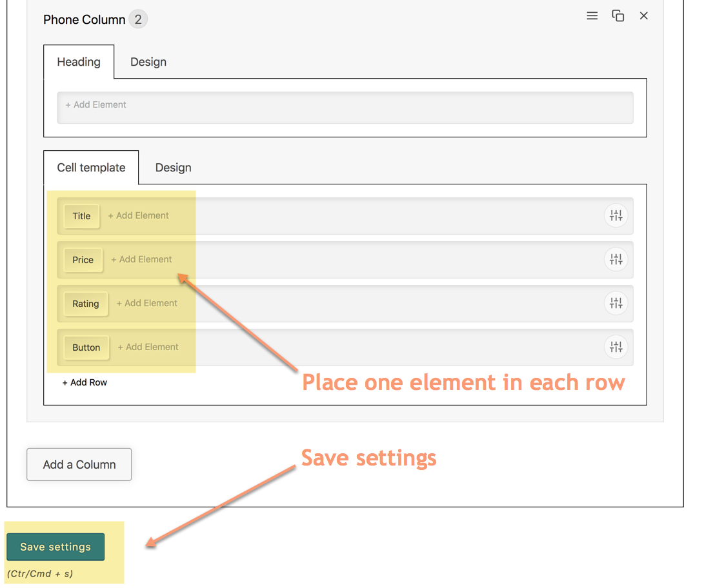Select the Price element
This screenshot has width=704, height=588.
tap(83, 260)
